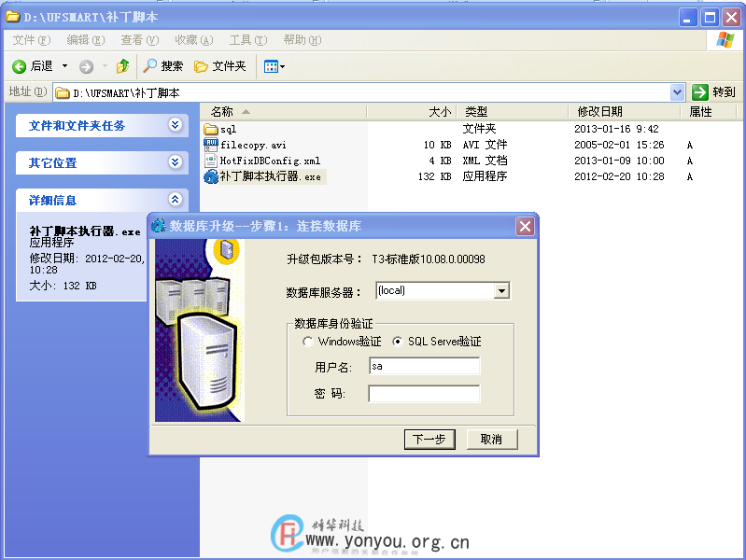This screenshot has height=560, width=746.
Task: Click the database upgrade dialog title icon
Action: 159,226
